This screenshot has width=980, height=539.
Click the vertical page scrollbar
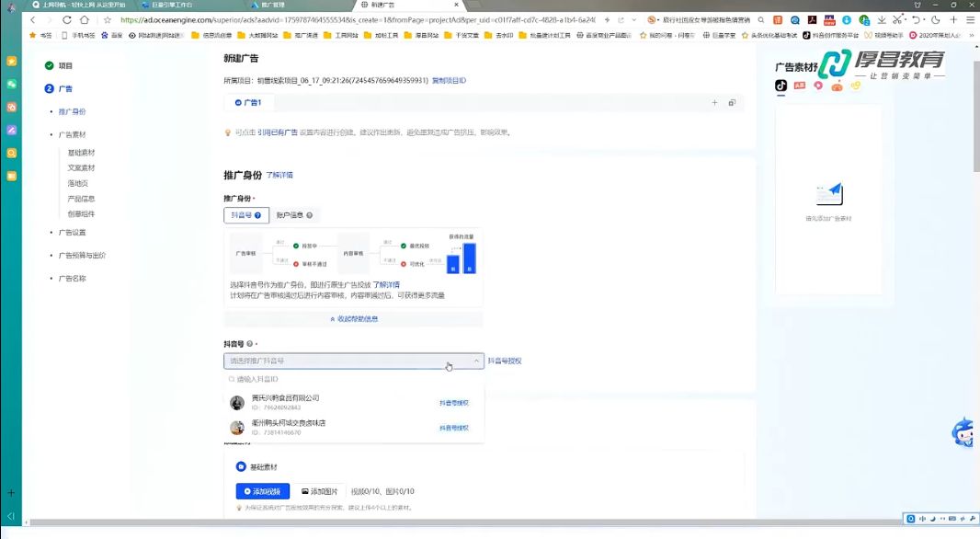976,108
